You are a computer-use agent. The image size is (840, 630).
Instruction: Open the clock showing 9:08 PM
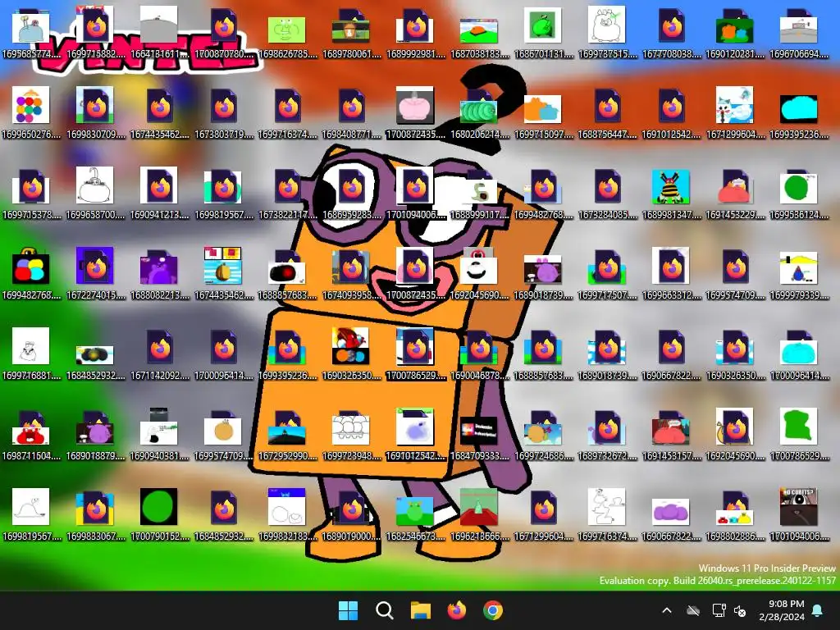pyautogui.click(x=782, y=610)
